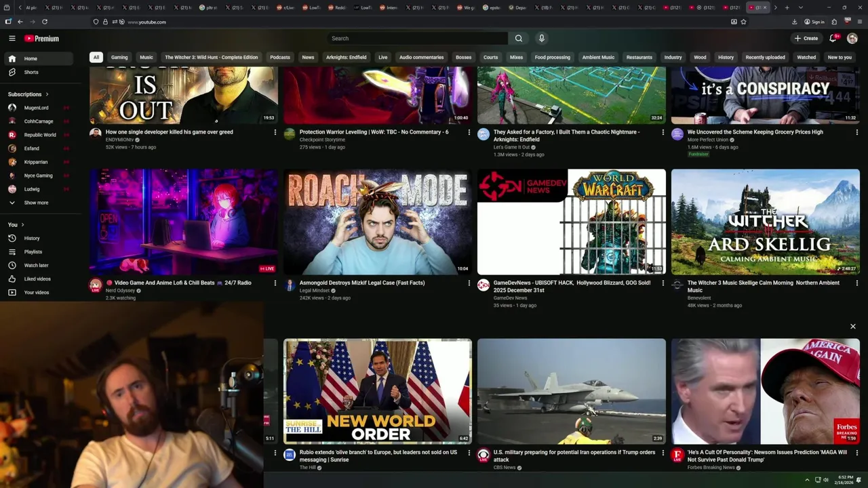Open the account avatar menu
Screen dimensions: 868x488
(x=852, y=39)
